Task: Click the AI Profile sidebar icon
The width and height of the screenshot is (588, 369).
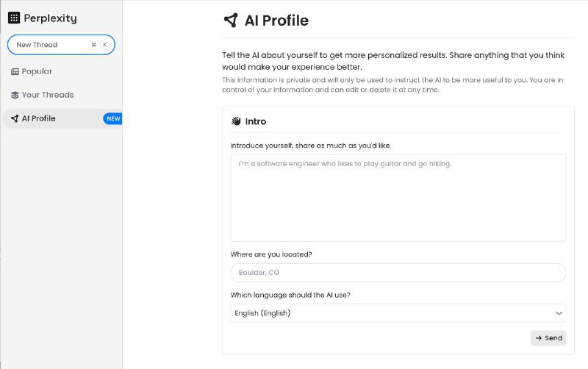Action: tap(15, 118)
